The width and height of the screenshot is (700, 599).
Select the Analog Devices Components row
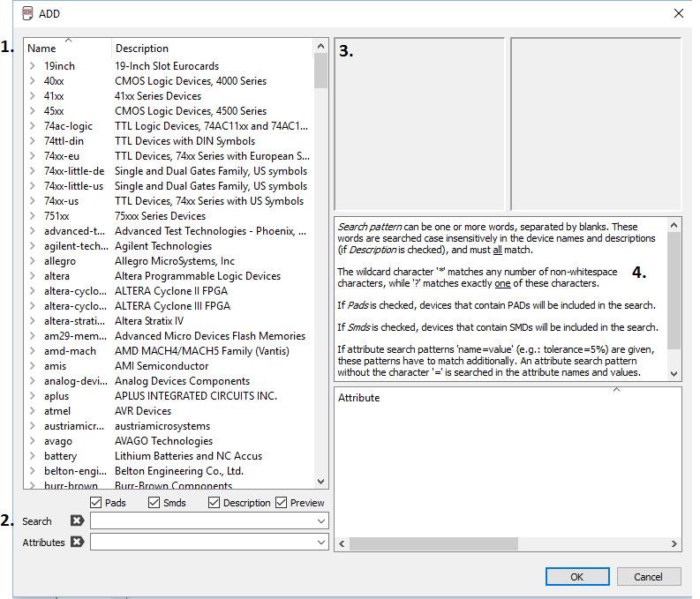click(x=169, y=381)
